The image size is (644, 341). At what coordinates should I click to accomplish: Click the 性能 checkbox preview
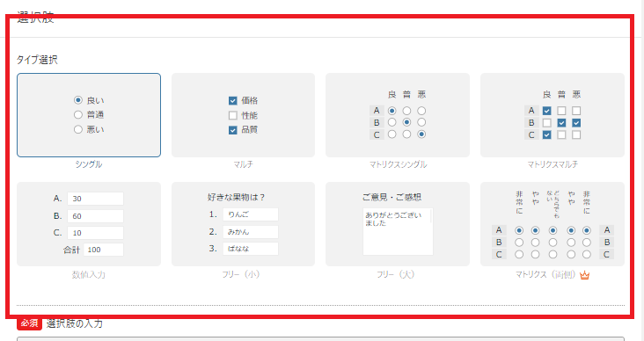(x=233, y=115)
